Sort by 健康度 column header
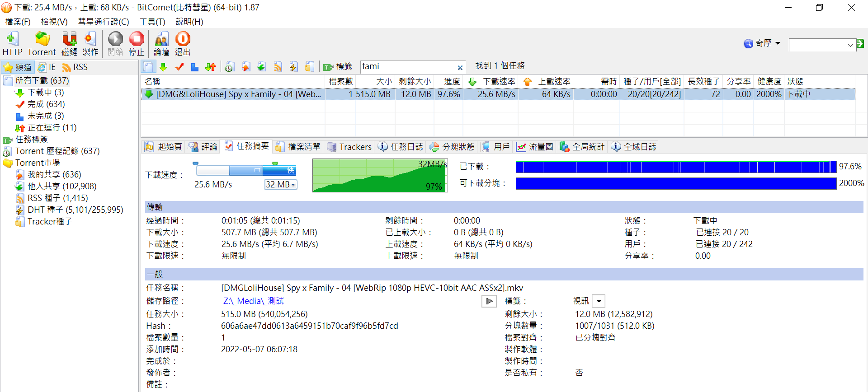The image size is (868, 392). (x=769, y=81)
